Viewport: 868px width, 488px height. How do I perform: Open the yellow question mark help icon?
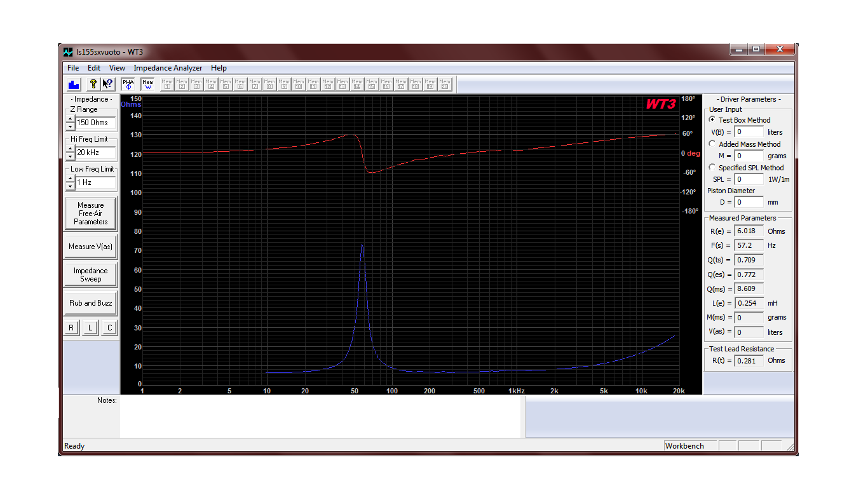(93, 84)
